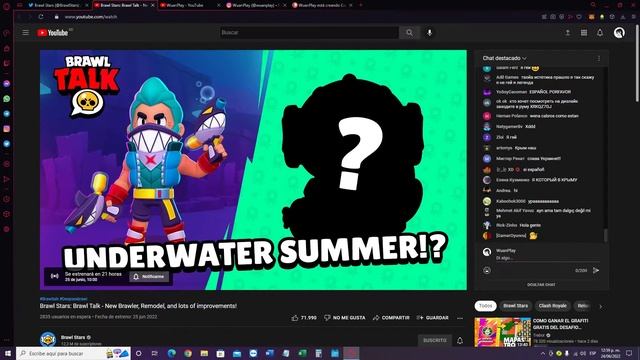Open Windows Start menu
The height and width of the screenshot is (360, 640).
pos(8,353)
